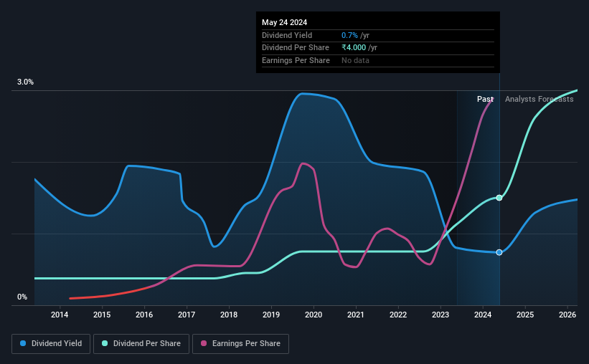Click the 0% y-axis label
The height and width of the screenshot is (364, 589).
coord(22,297)
